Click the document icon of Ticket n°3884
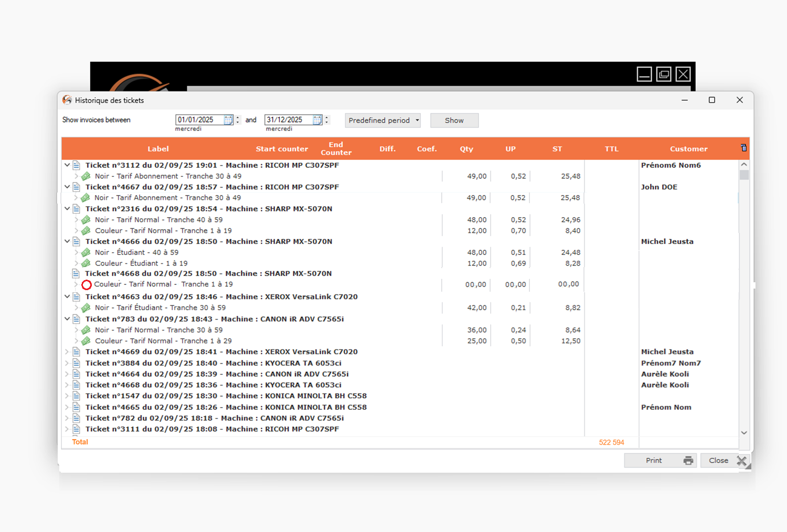This screenshot has height=532, width=787. pyautogui.click(x=76, y=363)
